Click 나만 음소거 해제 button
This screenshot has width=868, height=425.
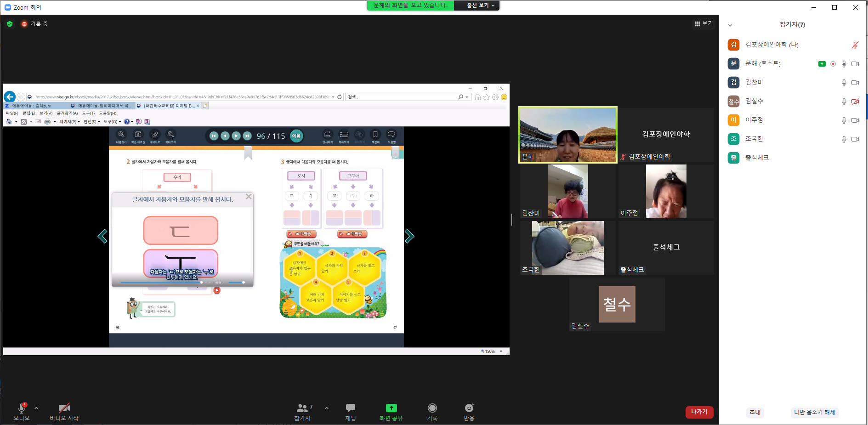click(814, 412)
